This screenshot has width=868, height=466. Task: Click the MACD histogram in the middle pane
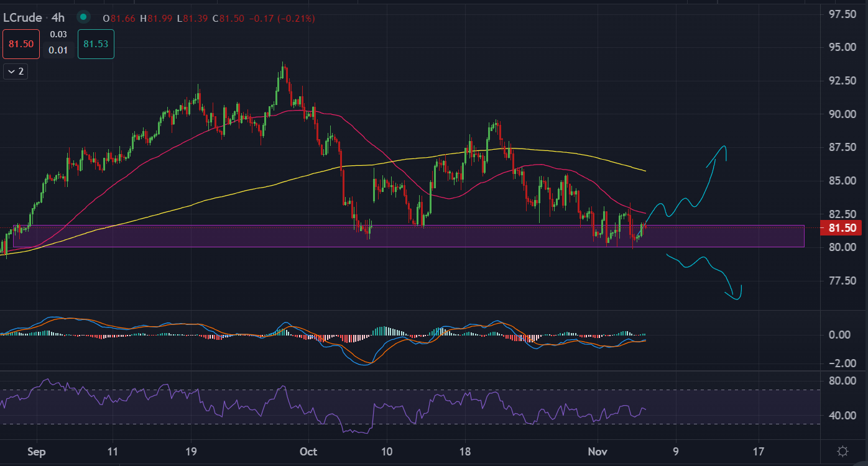386,331
